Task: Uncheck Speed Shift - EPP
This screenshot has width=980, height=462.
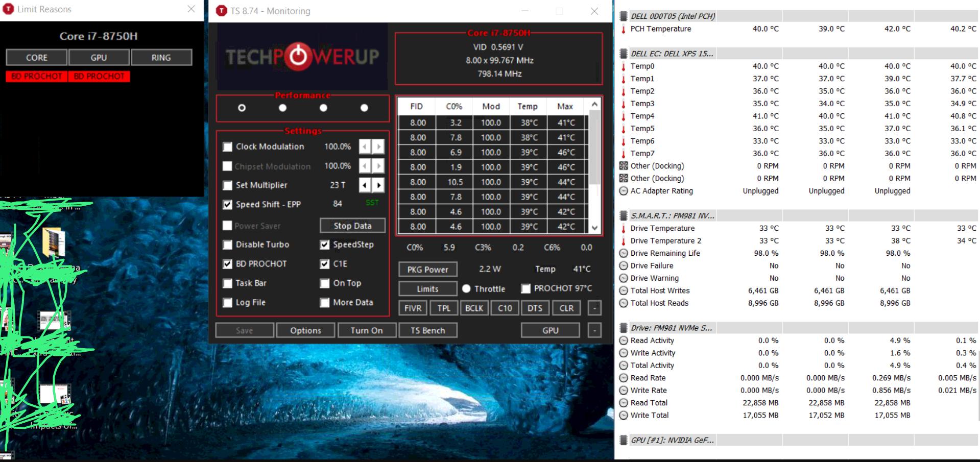Action: point(227,205)
